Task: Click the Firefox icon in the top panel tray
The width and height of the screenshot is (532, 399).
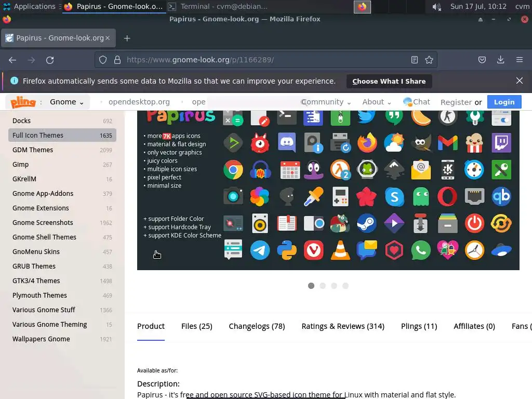Action: click(362, 7)
